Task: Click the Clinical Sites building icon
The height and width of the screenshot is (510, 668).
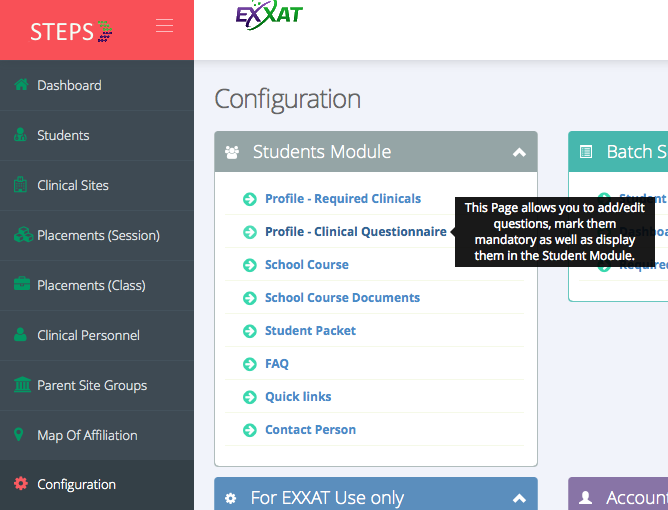Action: coord(21,185)
